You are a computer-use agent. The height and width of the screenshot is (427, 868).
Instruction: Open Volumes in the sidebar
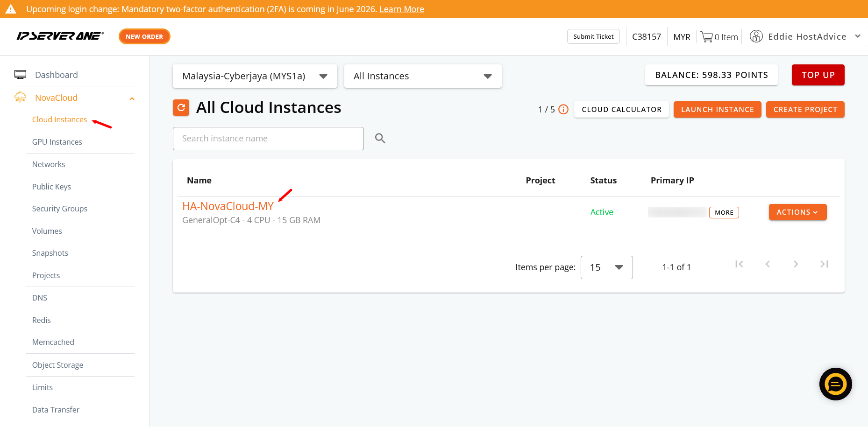(47, 231)
